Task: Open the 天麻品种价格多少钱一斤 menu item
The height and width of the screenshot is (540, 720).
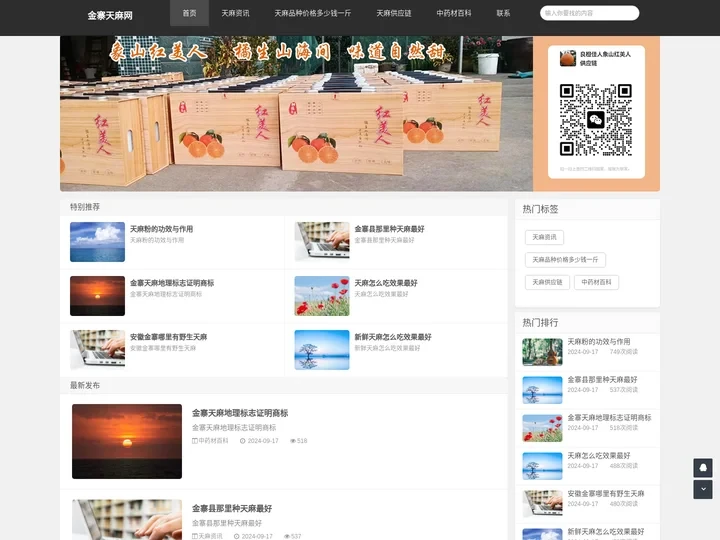Action: tap(313, 13)
